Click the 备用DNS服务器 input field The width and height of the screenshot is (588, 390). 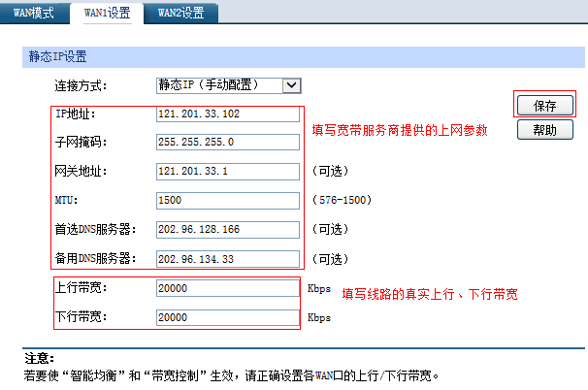coord(228,259)
